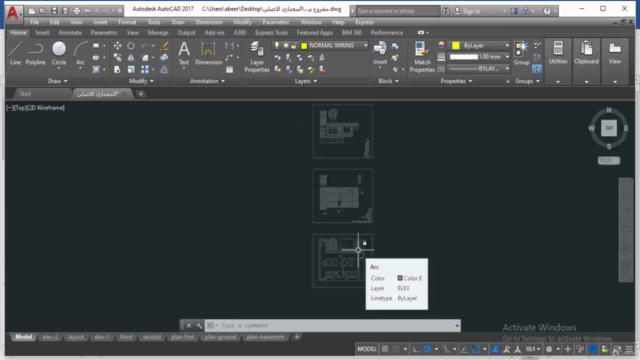Click the Group tool
This screenshot has width=640, height=360.
pyautogui.click(x=521, y=53)
